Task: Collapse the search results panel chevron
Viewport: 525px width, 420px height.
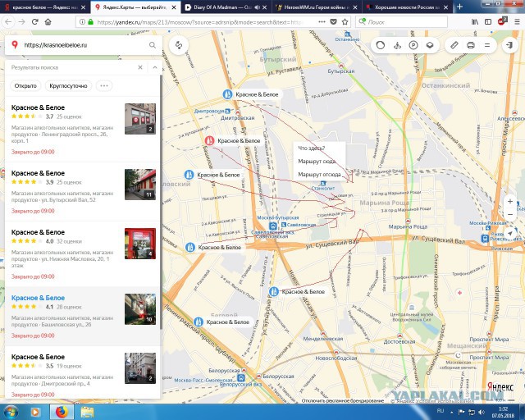Action: (155, 67)
